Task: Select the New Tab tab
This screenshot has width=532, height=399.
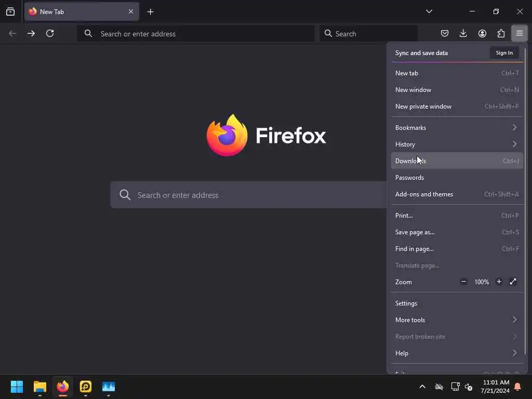Action: (82, 11)
